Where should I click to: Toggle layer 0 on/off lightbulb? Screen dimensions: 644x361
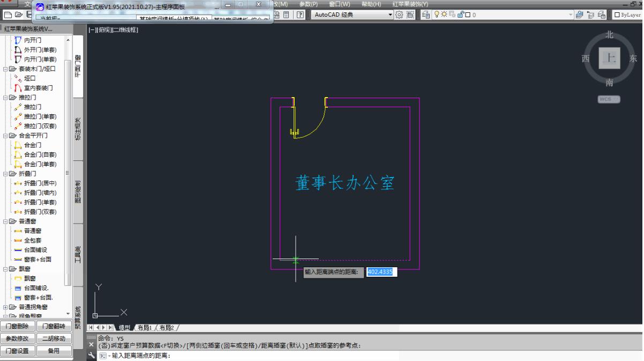point(438,15)
